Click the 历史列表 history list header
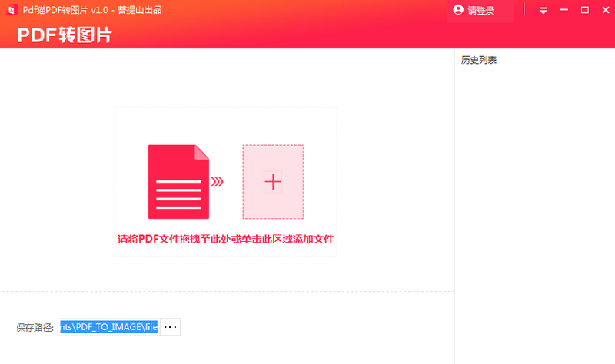The width and height of the screenshot is (615, 364). (x=479, y=60)
